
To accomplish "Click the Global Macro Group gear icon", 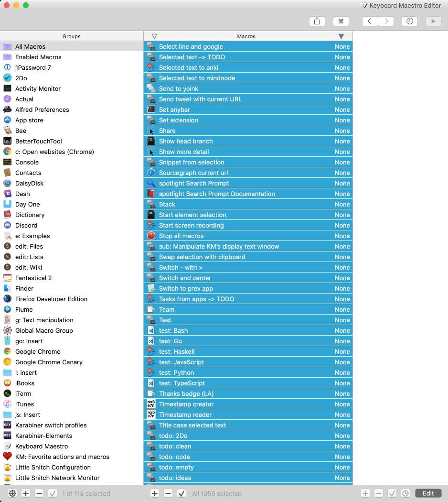I will tap(7, 330).
